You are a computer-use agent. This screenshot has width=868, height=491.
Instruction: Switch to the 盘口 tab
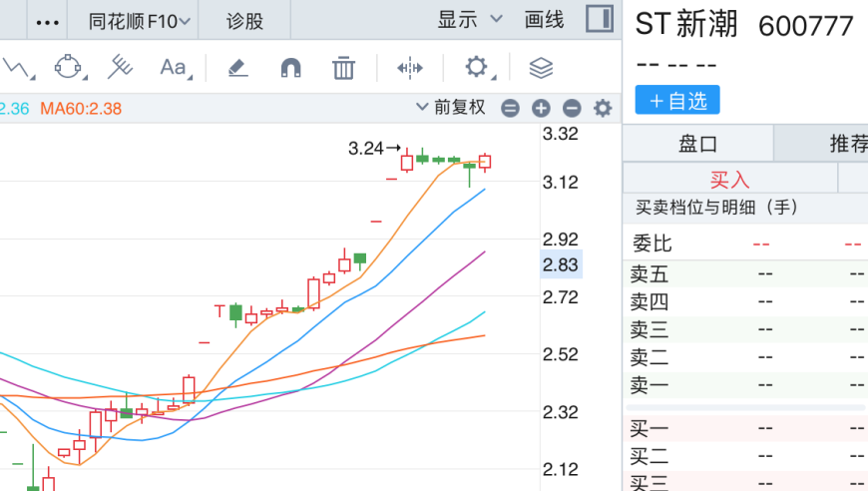pyautogui.click(x=698, y=144)
